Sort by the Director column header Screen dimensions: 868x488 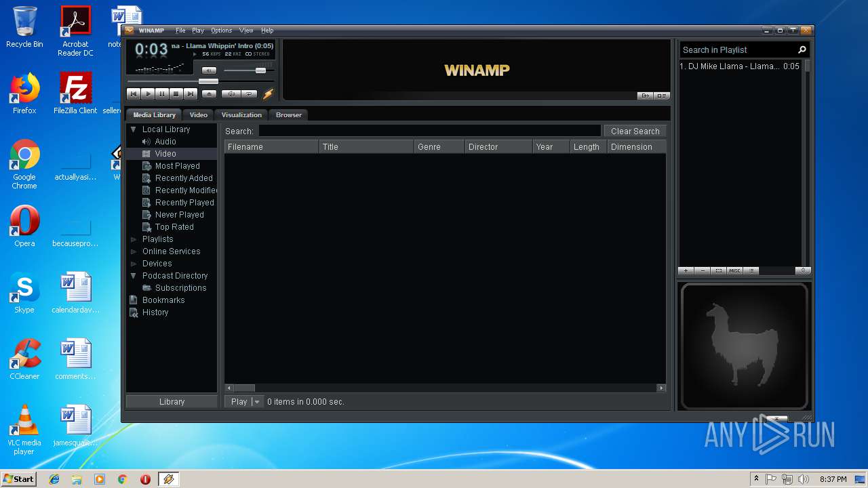(498, 146)
